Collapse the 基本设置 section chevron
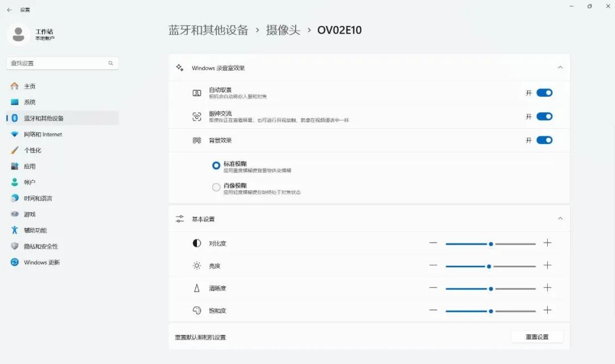Screen dimensions: 615x364 point(560,218)
